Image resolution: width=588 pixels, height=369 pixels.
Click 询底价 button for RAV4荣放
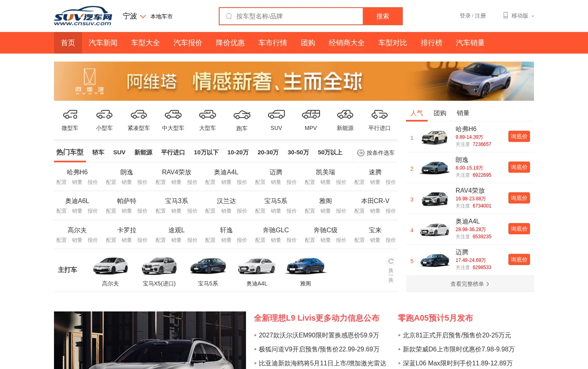[519, 198]
